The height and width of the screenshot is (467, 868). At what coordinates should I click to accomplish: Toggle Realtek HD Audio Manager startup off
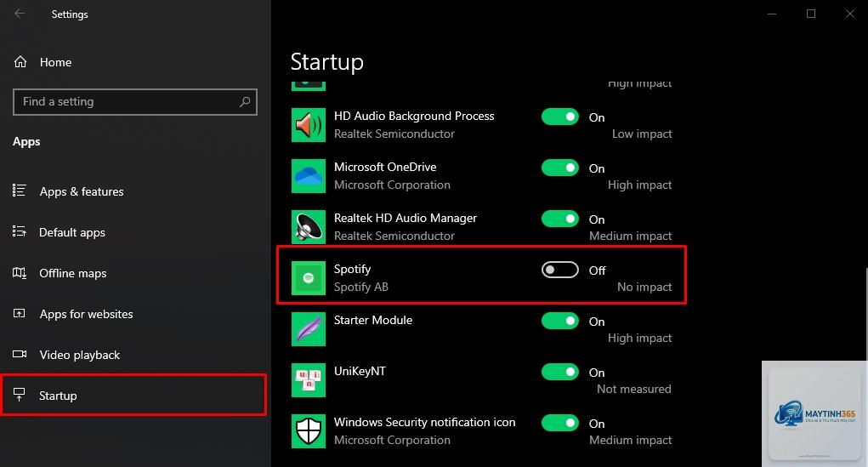(560, 219)
